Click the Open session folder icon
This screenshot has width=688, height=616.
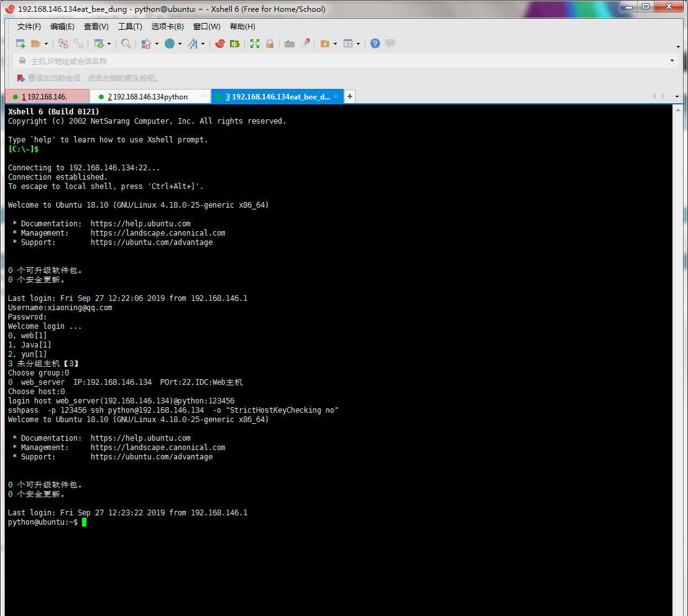click(x=36, y=44)
